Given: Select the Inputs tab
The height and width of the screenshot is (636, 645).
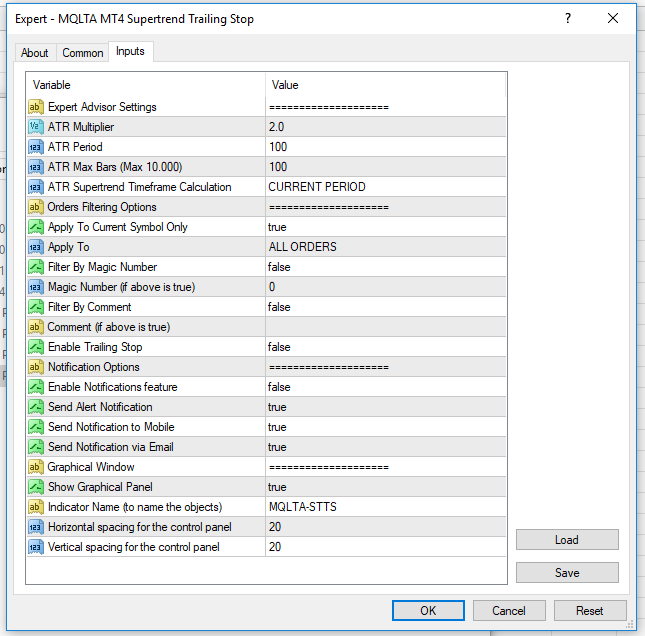Looking at the screenshot, I should pos(130,51).
